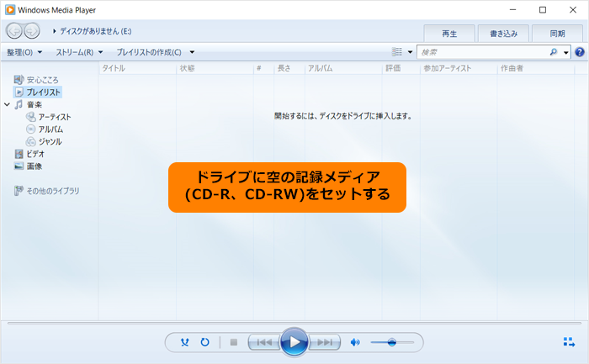
Task: Click the 安心こころ library icon
Action: [19, 80]
